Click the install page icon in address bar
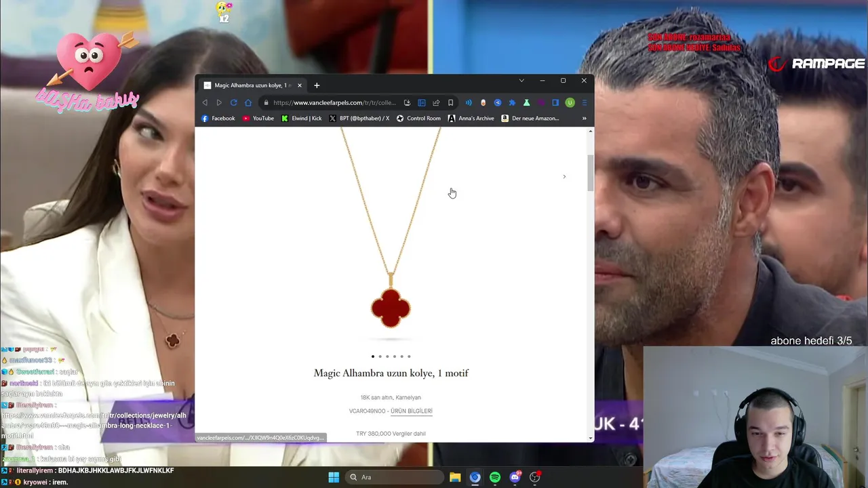Screen dimensions: 868x488 click(x=407, y=103)
